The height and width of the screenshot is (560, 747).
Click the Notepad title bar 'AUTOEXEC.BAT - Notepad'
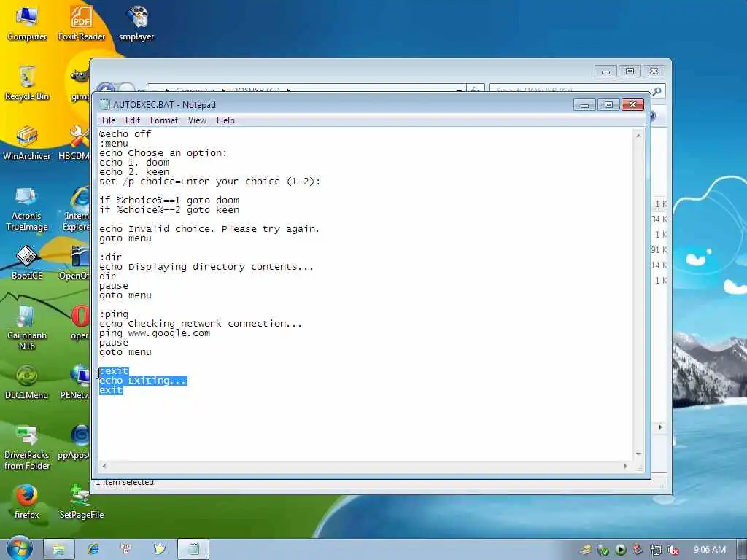[x=164, y=105]
